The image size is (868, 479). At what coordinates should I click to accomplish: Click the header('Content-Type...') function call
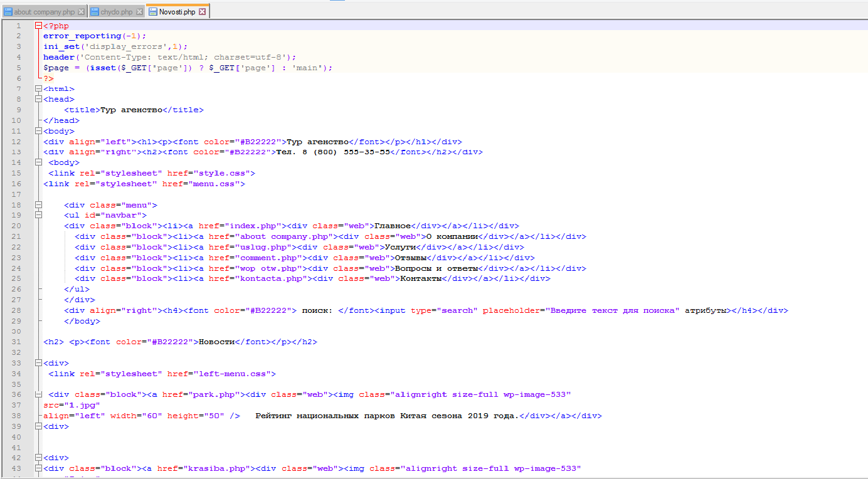coord(169,57)
